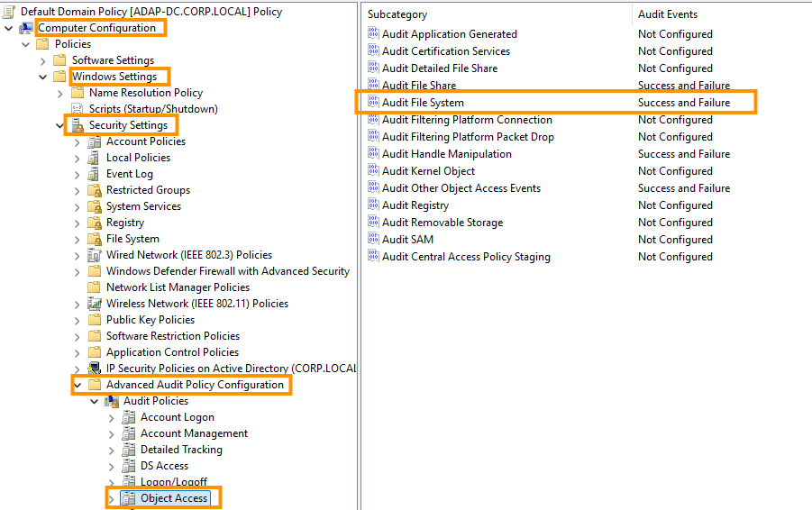The width and height of the screenshot is (812, 510).
Task: Select the Account Management tree item
Action: coord(194,433)
